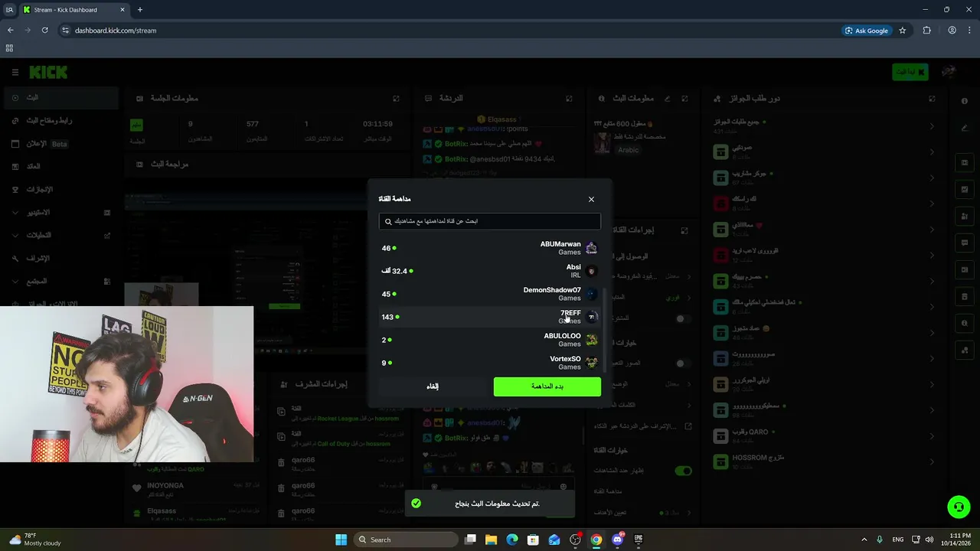Viewport: 980px width, 551px height.
Task: Open Discord from the taskbar
Action: click(618, 540)
